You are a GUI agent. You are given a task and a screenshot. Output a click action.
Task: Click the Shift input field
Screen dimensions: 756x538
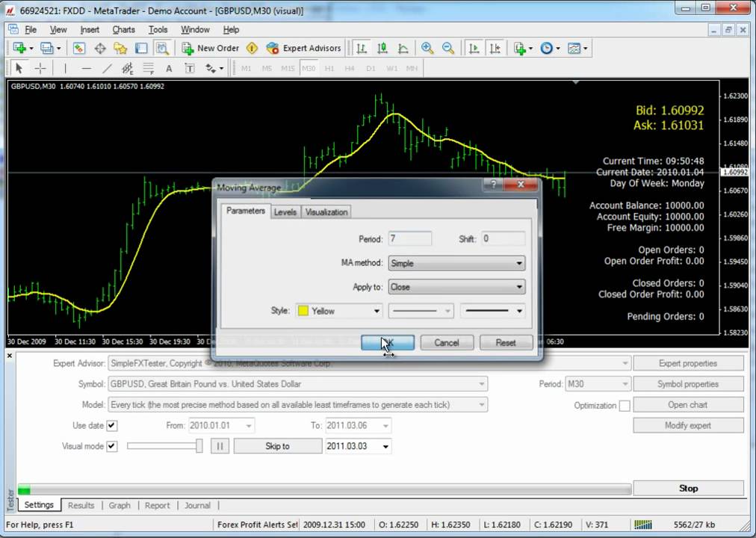coord(504,238)
